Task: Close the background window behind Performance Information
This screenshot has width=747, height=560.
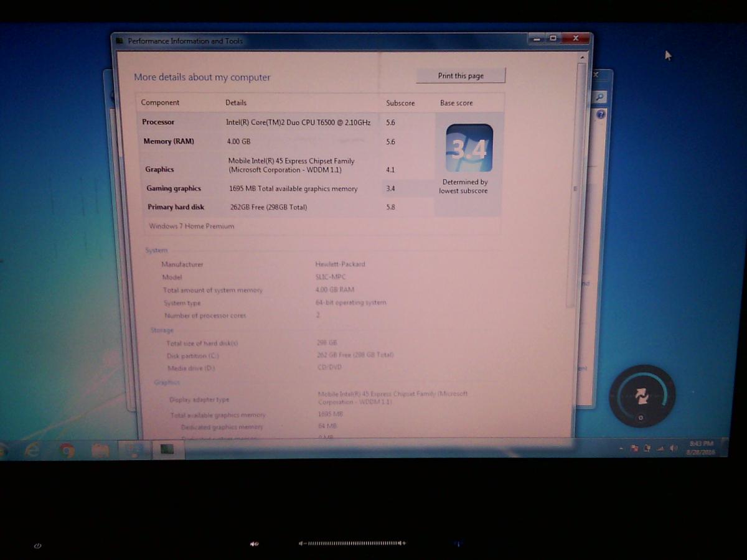Action: [x=596, y=74]
